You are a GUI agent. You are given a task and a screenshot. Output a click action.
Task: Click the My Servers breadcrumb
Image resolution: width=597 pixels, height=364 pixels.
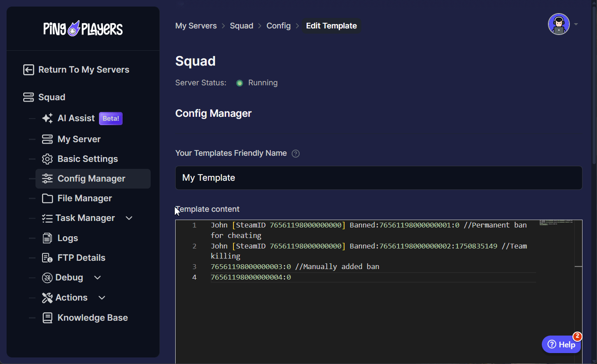196,26
